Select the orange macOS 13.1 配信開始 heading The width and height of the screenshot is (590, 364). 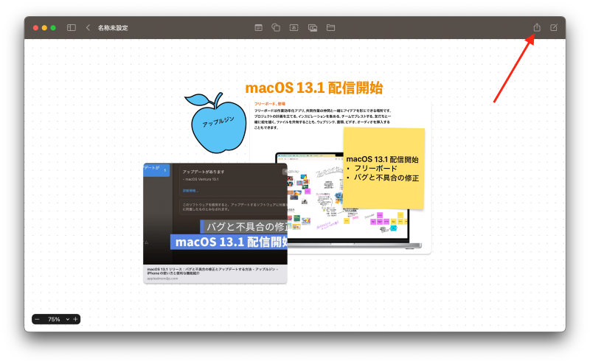(x=314, y=88)
